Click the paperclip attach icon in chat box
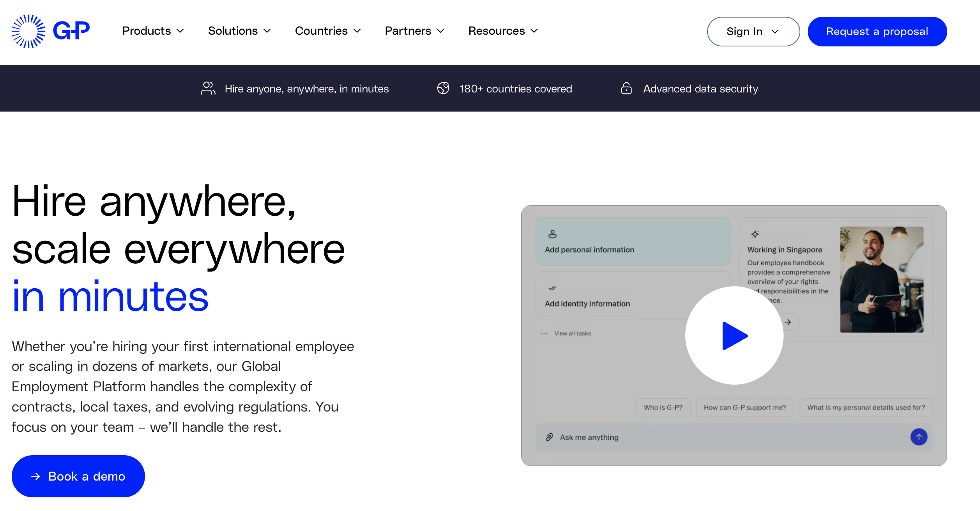This screenshot has height=511, width=980. tap(550, 437)
